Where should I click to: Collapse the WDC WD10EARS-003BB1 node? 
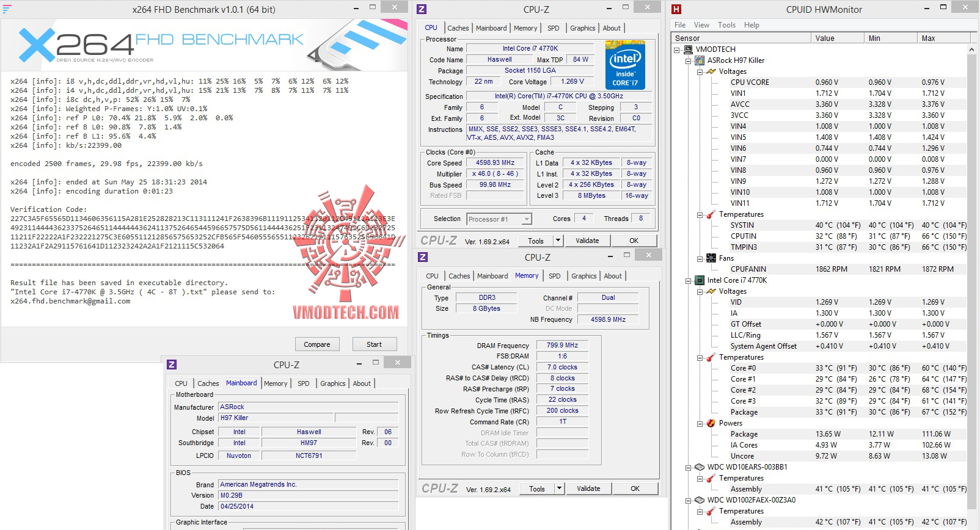pyautogui.click(x=689, y=467)
